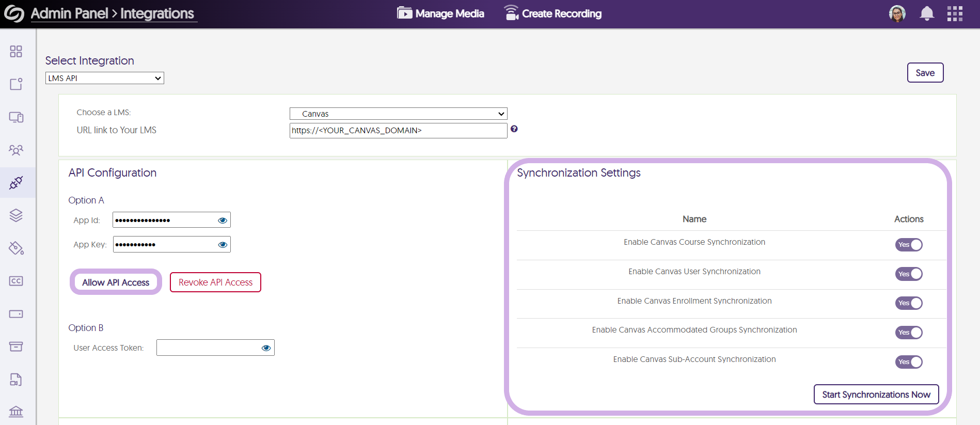Click the Integrations breadcrumb link

[157, 13]
